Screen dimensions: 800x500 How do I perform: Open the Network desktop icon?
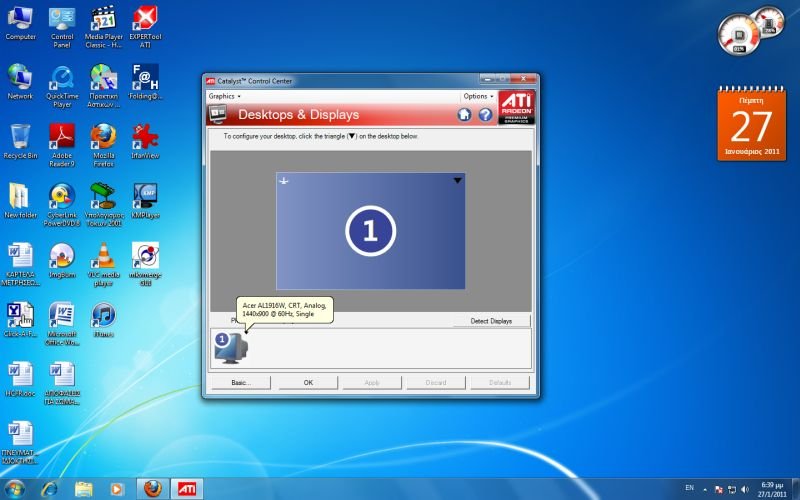pos(20,82)
